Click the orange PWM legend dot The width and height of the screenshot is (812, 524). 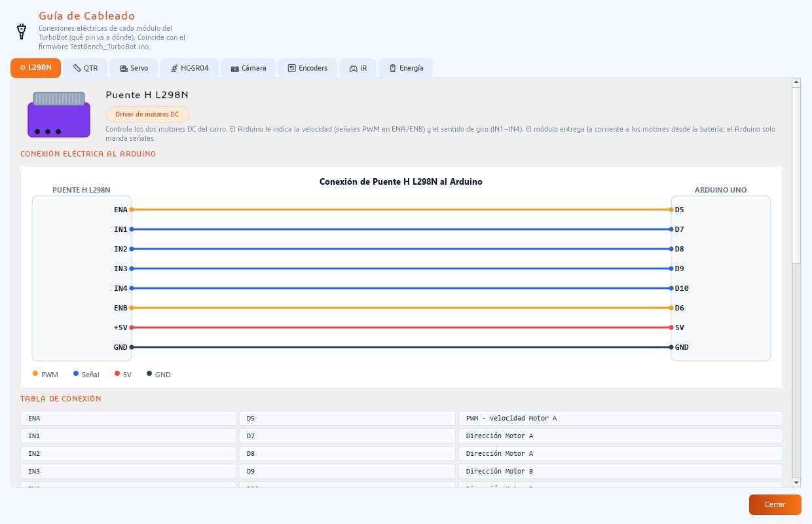tap(35, 373)
